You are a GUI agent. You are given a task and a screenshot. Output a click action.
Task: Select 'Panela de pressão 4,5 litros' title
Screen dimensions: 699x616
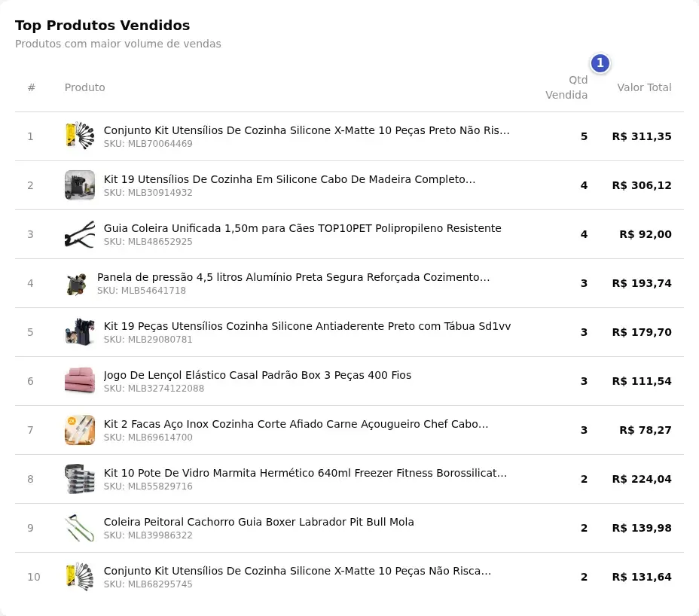coord(293,277)
